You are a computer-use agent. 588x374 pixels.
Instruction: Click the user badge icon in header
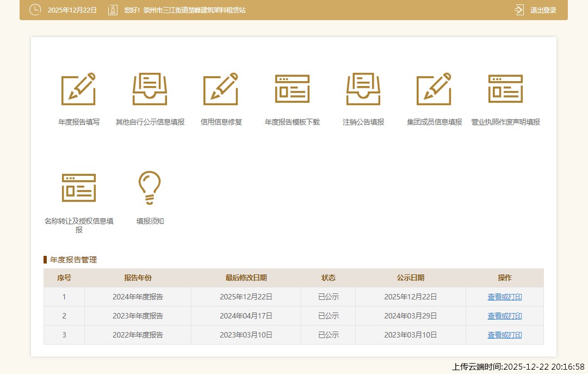112,10
